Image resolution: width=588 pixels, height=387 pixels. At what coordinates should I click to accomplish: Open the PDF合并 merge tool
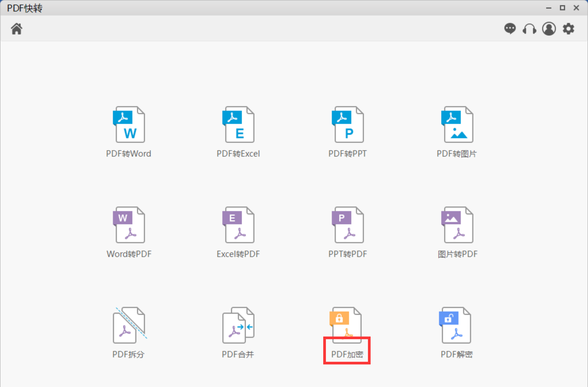238,325
